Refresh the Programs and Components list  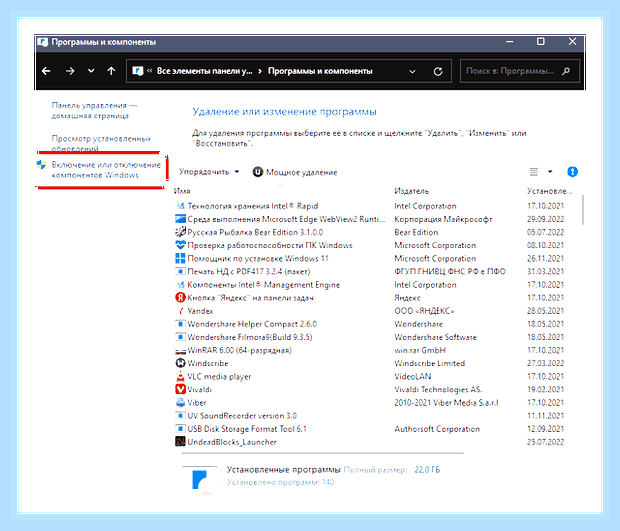coord(438,72)
